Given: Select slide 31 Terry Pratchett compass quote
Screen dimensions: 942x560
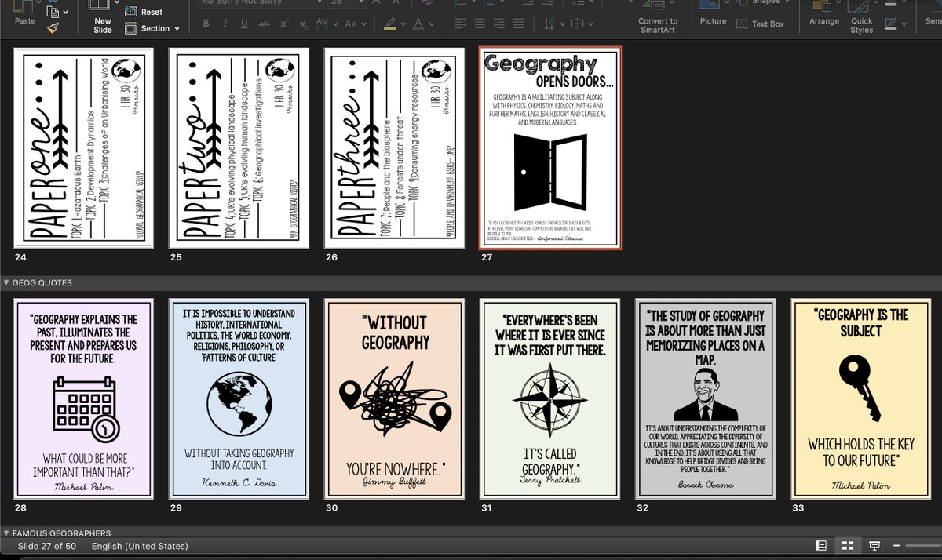Looking at the screenshot, I should (x=549, y=398).
